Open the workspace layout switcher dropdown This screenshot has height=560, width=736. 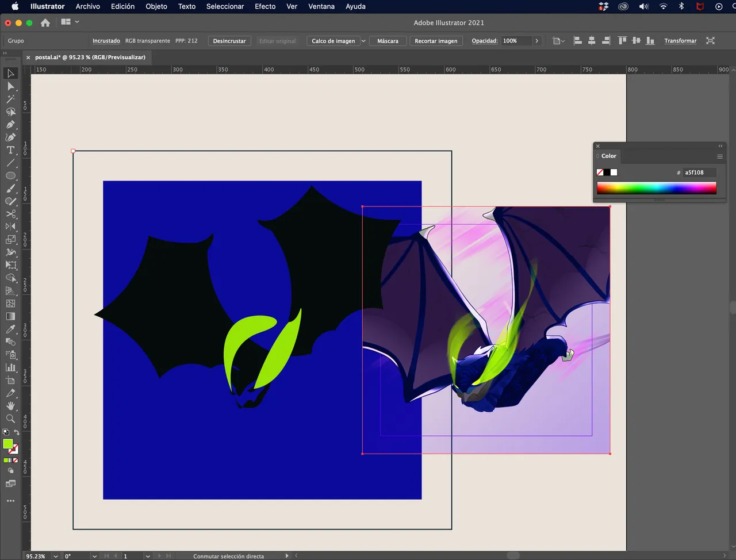70,22
